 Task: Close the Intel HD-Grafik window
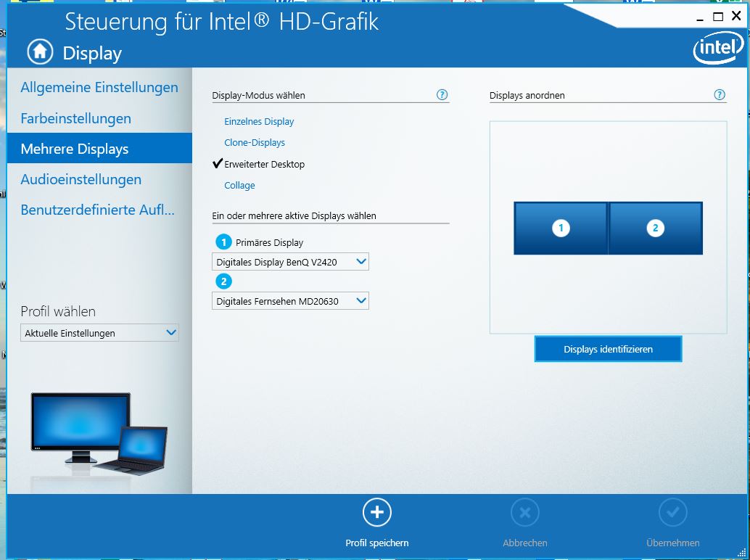(736, 16)
